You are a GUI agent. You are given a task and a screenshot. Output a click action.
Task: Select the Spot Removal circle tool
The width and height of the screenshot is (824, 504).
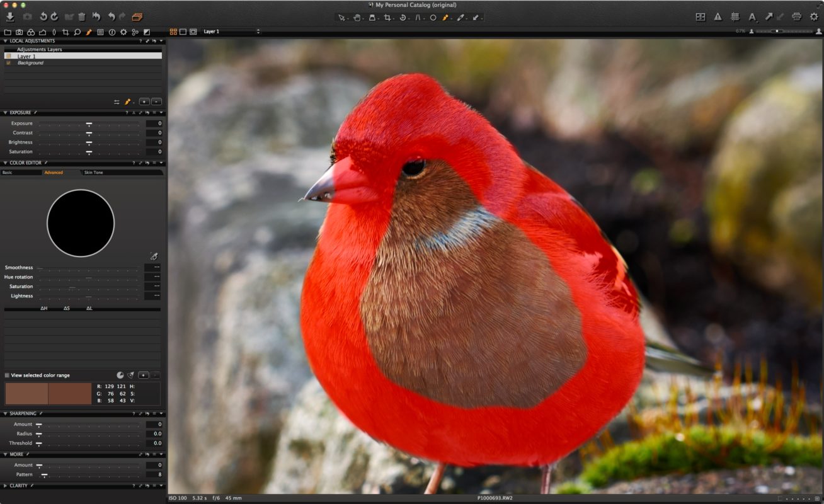click(433, 18)
